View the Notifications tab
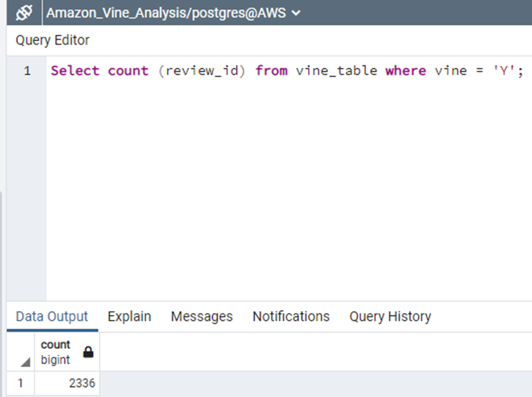Image resolution: width=532 pixels, height=397 pixels. point(291,316)
